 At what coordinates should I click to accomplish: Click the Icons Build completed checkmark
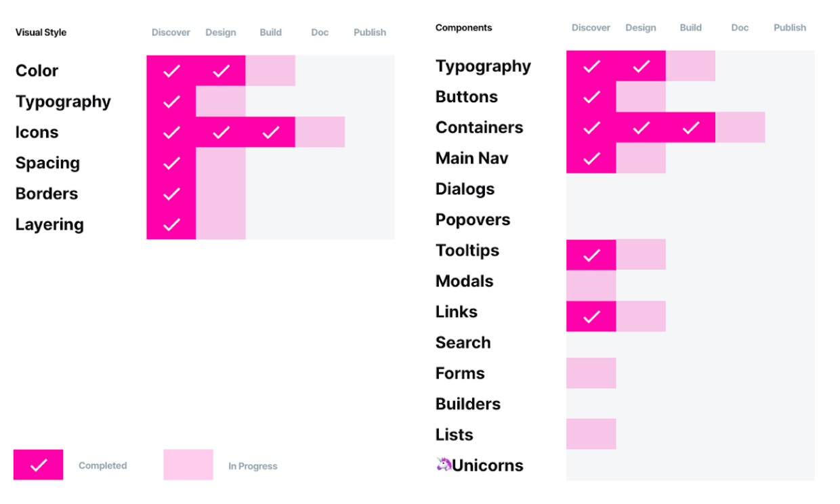(270, 132)
